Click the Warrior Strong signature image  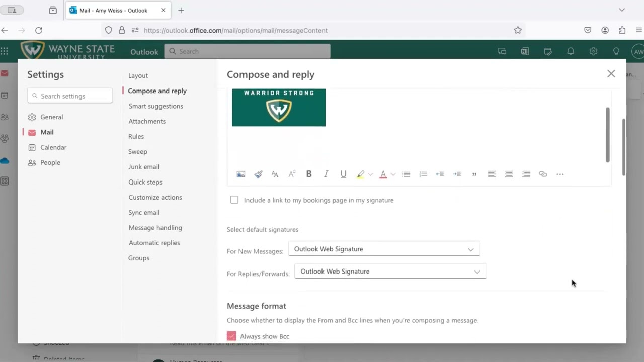pyautogui.click(x=279, y=107)
